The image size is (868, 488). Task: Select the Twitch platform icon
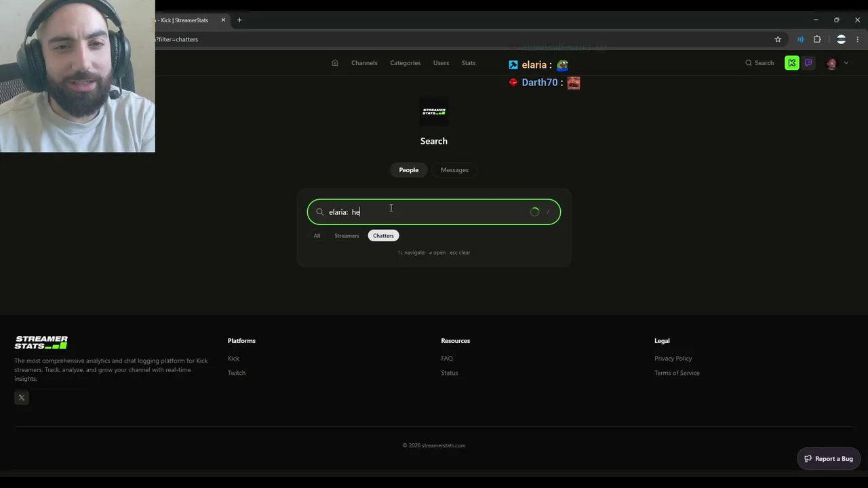808,63
